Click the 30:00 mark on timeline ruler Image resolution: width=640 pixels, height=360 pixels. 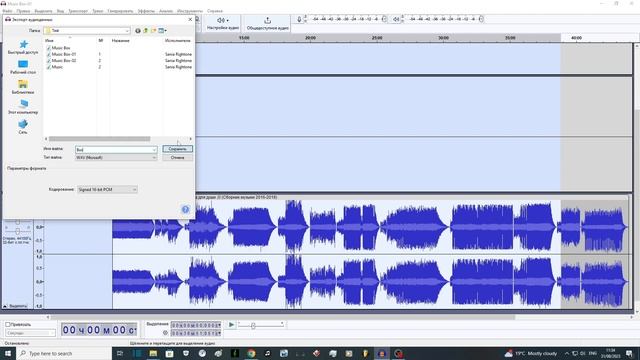pos(443,38)
